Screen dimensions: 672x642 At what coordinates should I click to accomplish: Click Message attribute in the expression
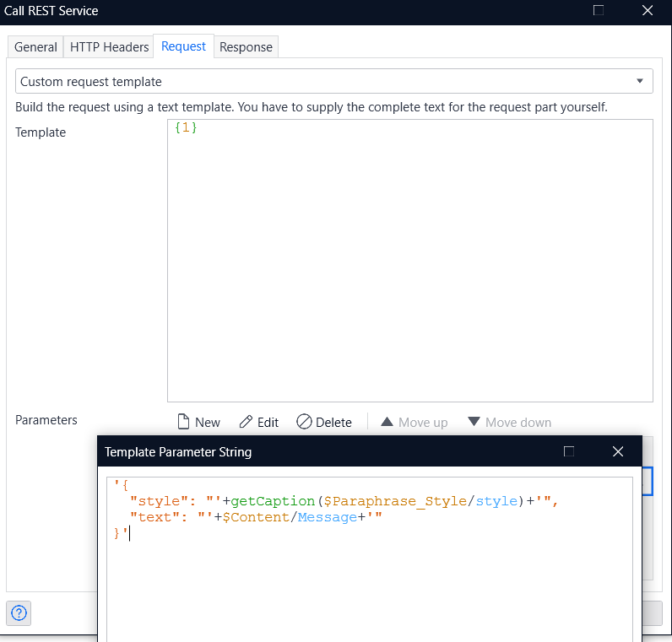tap(328, 517)
